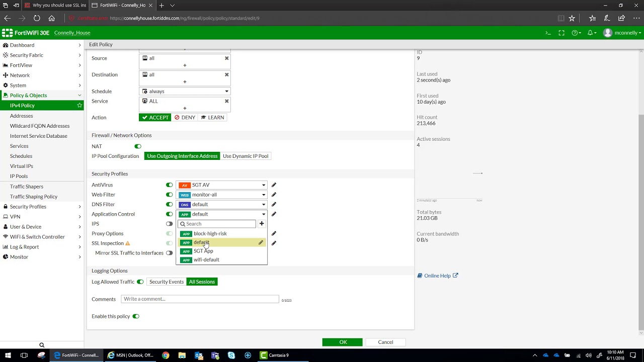Open the Web Filter 'monitor-all' dropdown
This screenshot has height=362, width=644.
click(x=221, y=195)
